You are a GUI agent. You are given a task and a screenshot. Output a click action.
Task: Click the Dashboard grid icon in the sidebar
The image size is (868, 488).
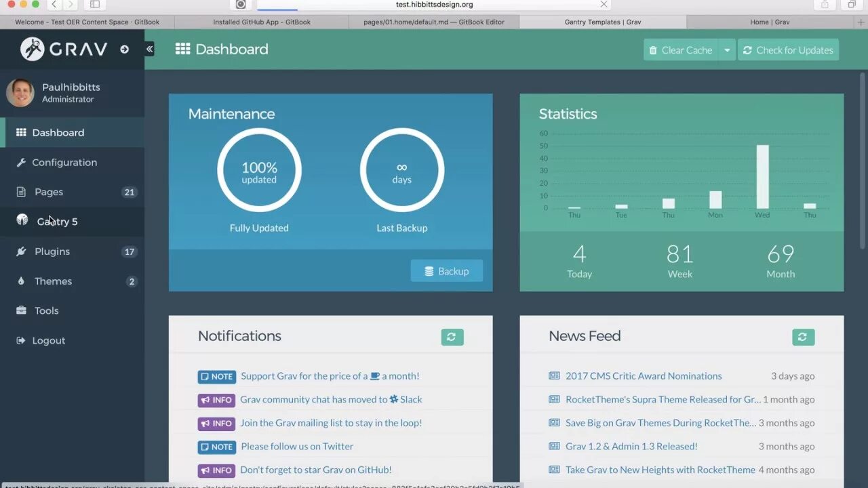pos(21,132)
